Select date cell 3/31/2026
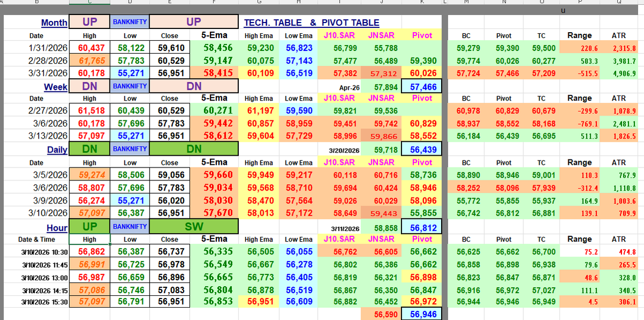Viewport: 644px width, 320px height. (x=36, y=73)
